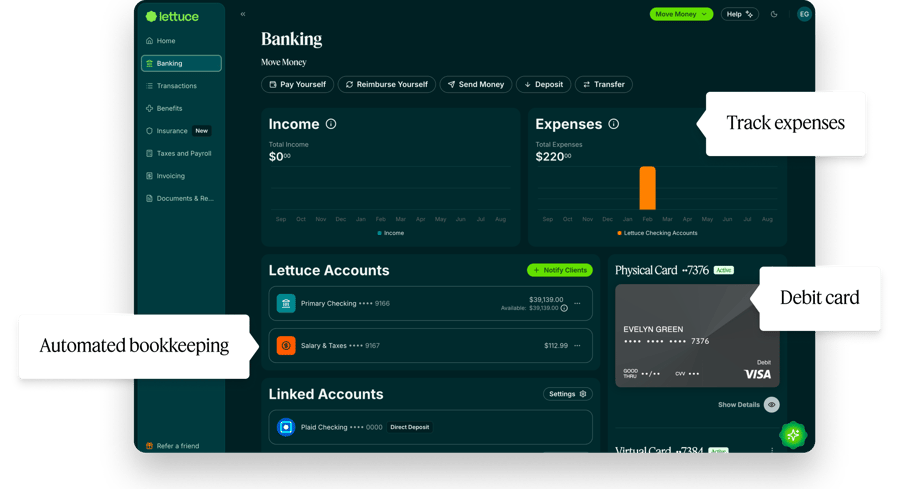Open Salary & Taxes more options menu
900x489 pixels.
tap(577, 346)
